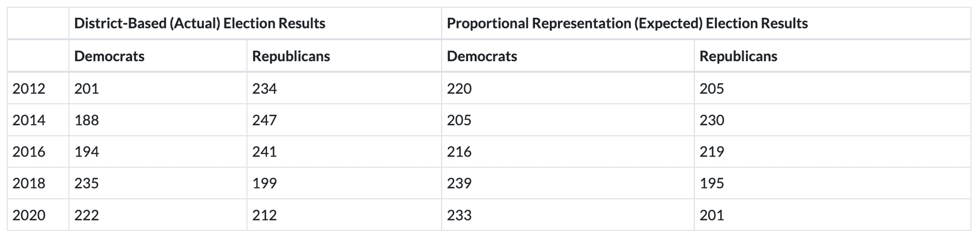Click the 2020 row label
This screenshot has width=980, height=239.
(29, 215)
